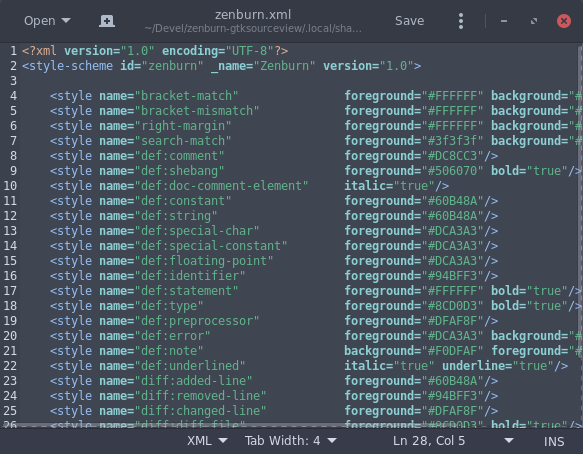Image resolution: width=583 pixels, height=454 pixels.
Task: Change the XML language selector
Action: (x=207, y=441)
